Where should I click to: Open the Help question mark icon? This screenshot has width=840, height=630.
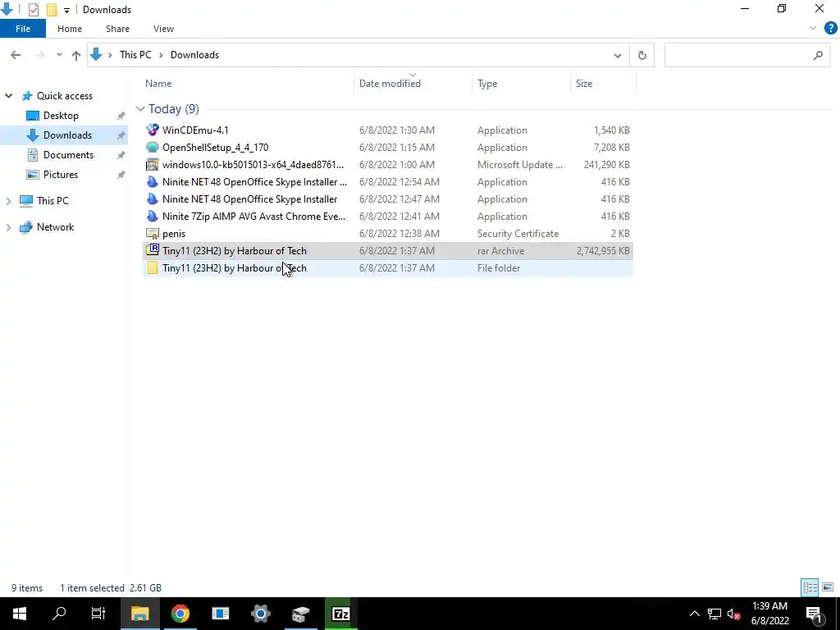tap(830, 29)
